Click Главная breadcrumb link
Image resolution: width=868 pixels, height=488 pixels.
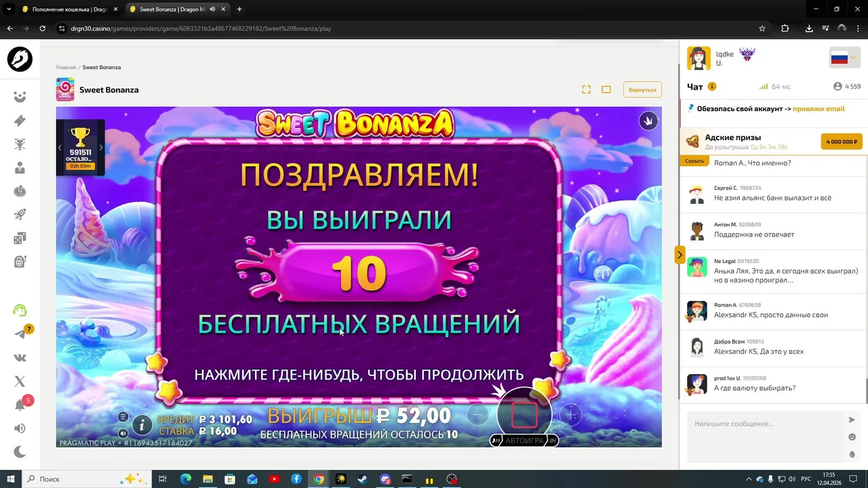66,67
